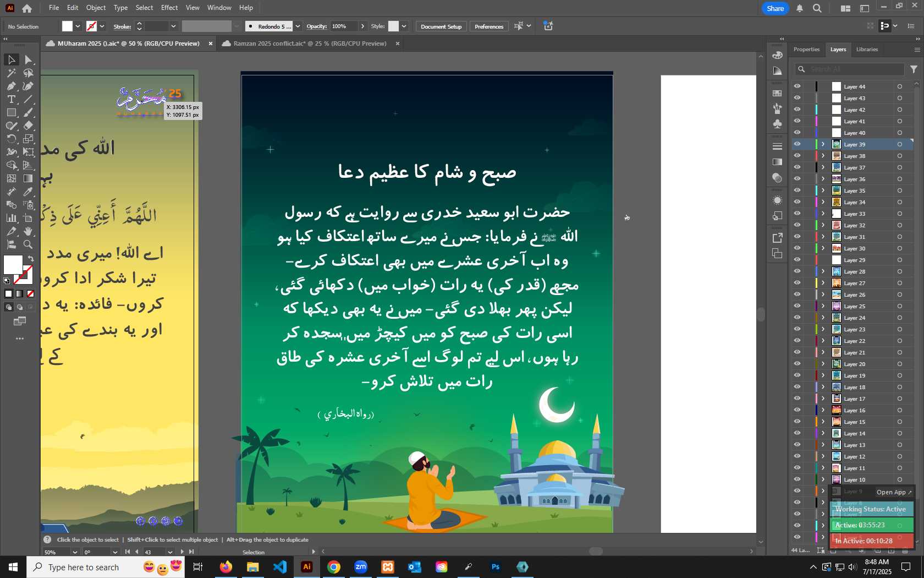Select the Rotate tool
Image resolution: width=924 pixels, height=578 pixels.
tap(11, 139)
